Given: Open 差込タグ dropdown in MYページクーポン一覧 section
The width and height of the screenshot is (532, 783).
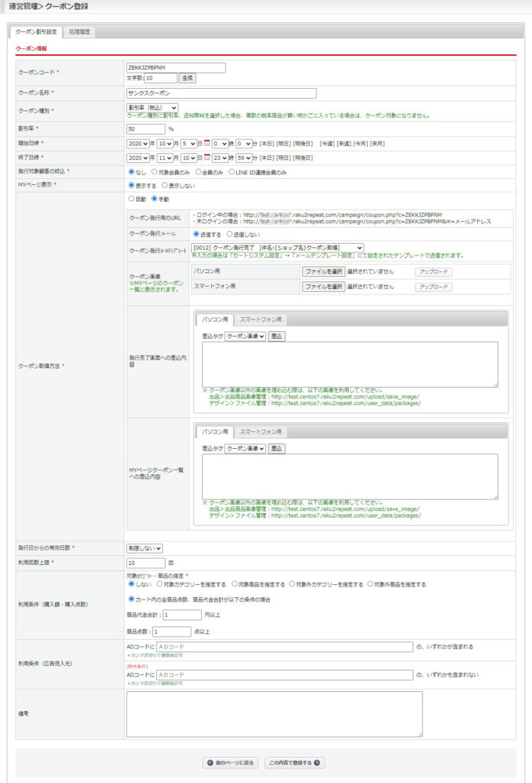Looking at the screenshot, I should click(x=245, y=449).
